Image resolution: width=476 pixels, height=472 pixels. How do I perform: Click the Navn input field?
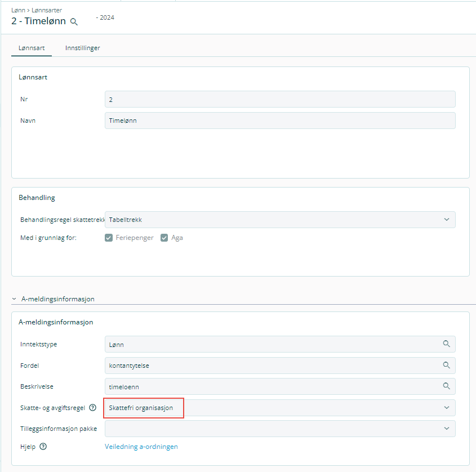(x=279, y=121)
